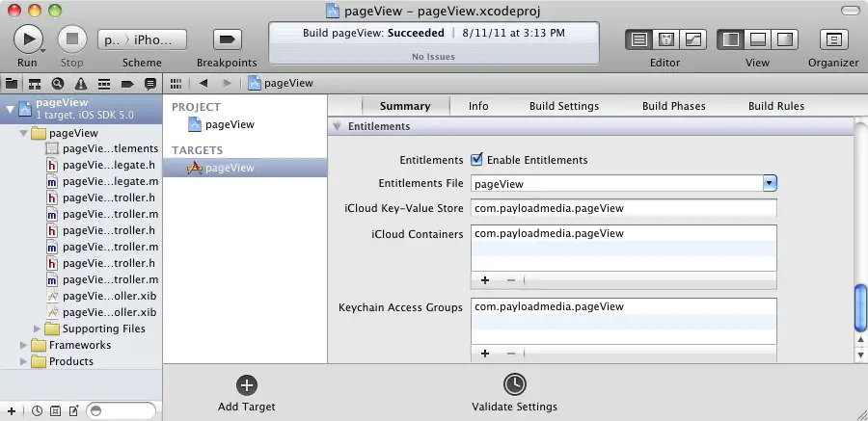
Task: Click the Stop button in toolbar
Action: point(72,39)
